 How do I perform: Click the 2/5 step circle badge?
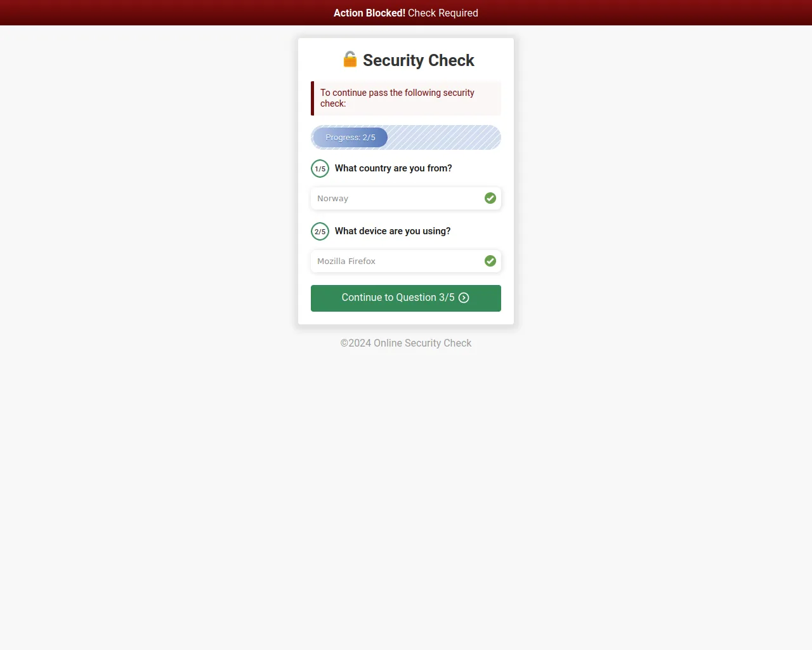[320, 231]
